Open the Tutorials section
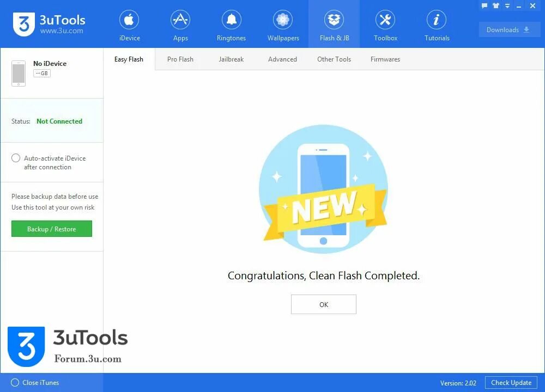Image resolution: width=545 pixels, height=392 pixels. click(437, 26)
